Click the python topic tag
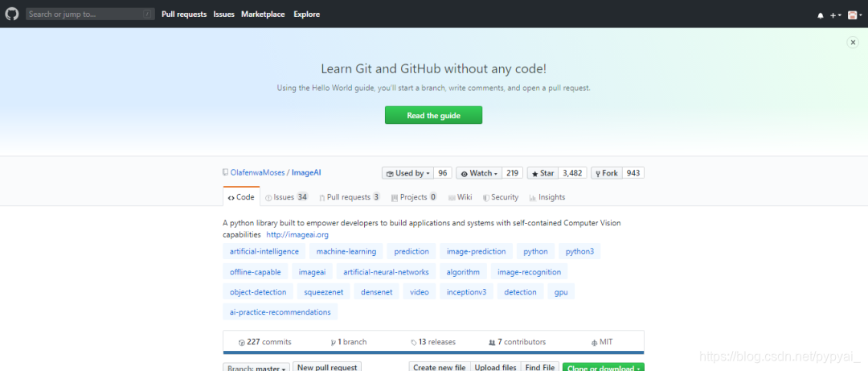This screenshot has height=371, width=868. [x=536, y=251]
